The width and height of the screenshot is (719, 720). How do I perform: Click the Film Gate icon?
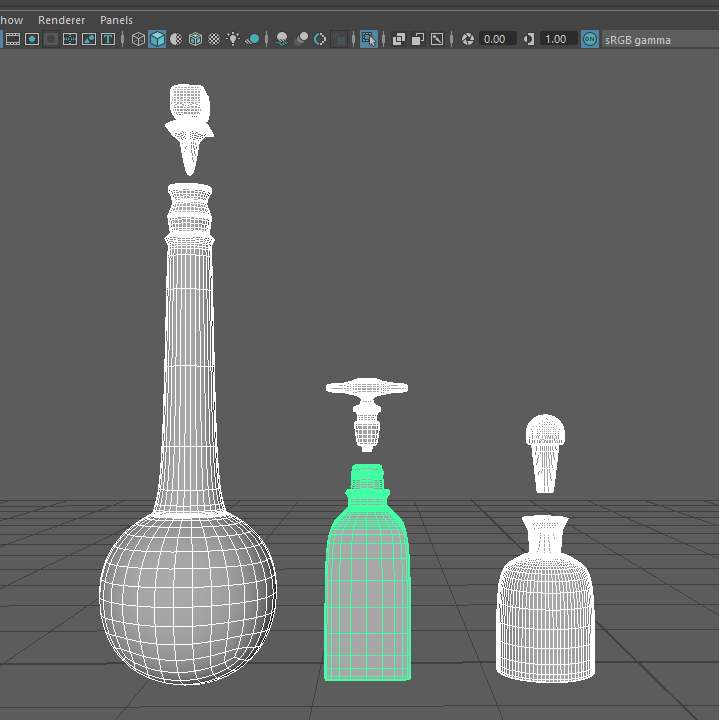(x=13, y=39)
